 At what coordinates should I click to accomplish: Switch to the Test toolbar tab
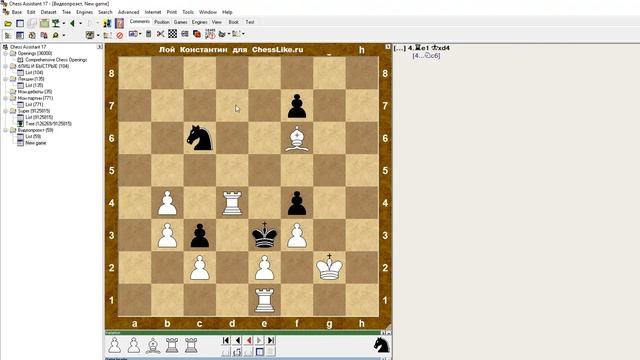(x=250, y=22)
